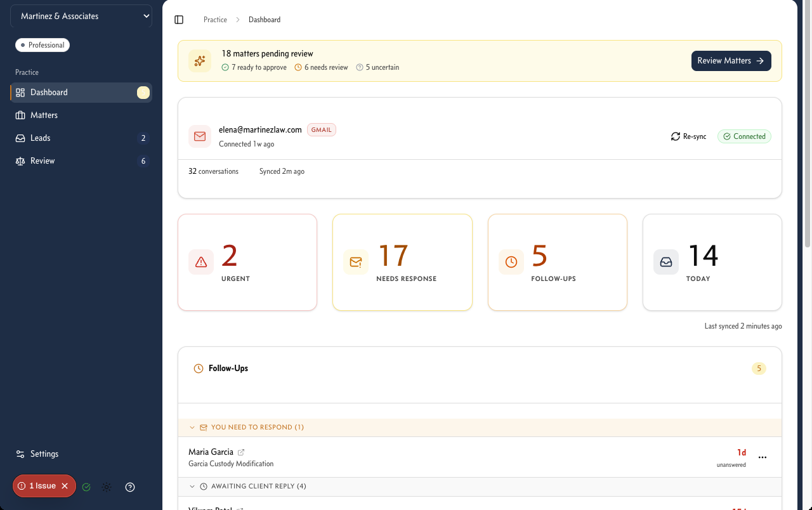The height and width of the screenshot is (510, 812).
Task: Open more options for Maria Garcia
Action: coord(763,457)
